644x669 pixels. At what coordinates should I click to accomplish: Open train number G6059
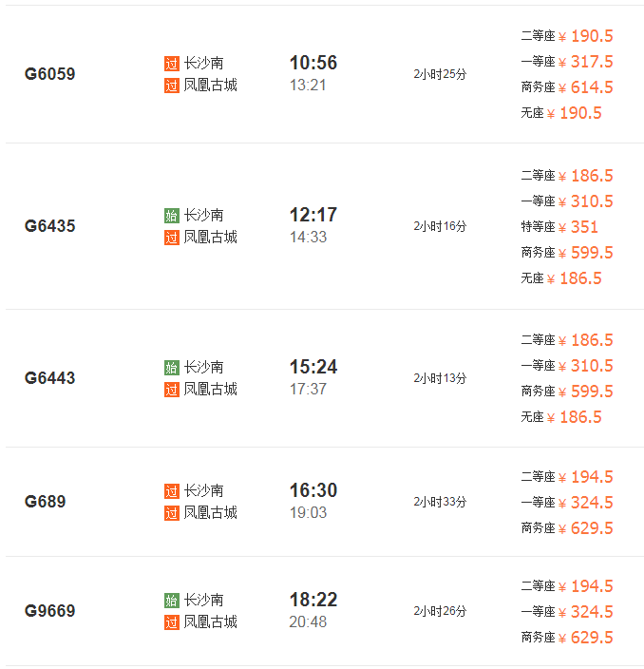[x=49, y=74]
